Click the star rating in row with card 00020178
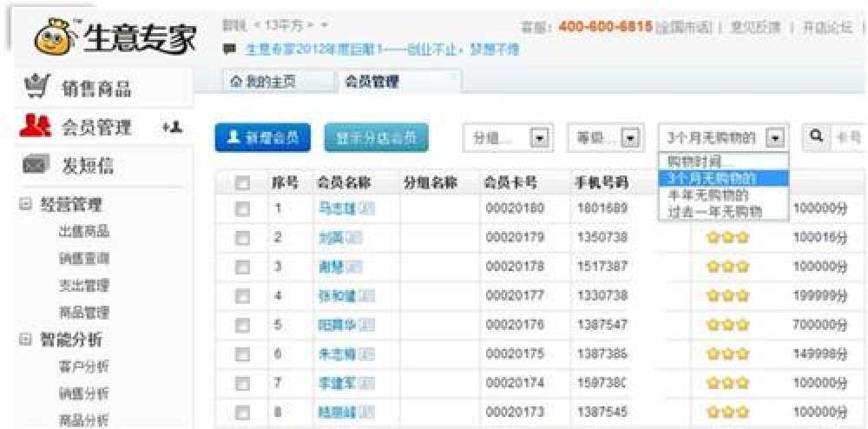 728,267
